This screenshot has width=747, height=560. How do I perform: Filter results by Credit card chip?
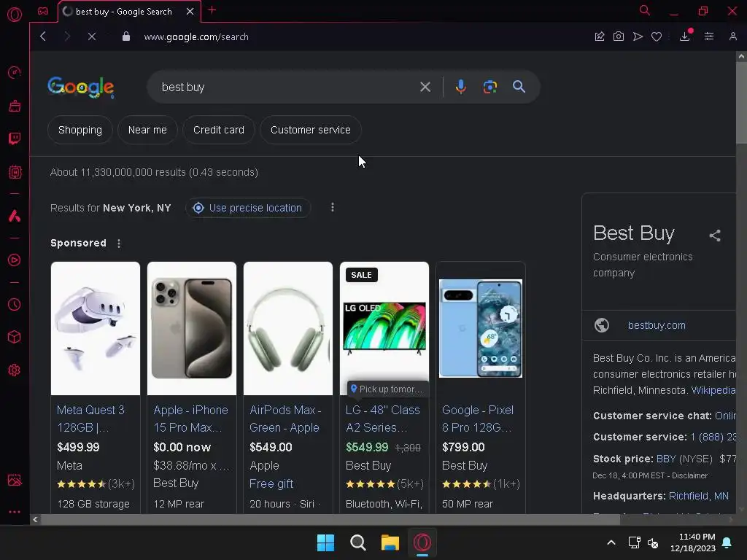pos(219,130)
